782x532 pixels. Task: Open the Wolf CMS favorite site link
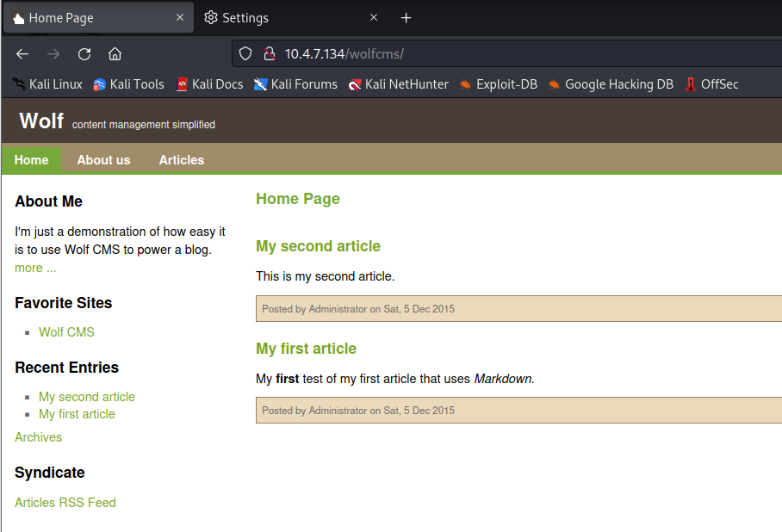66,332
